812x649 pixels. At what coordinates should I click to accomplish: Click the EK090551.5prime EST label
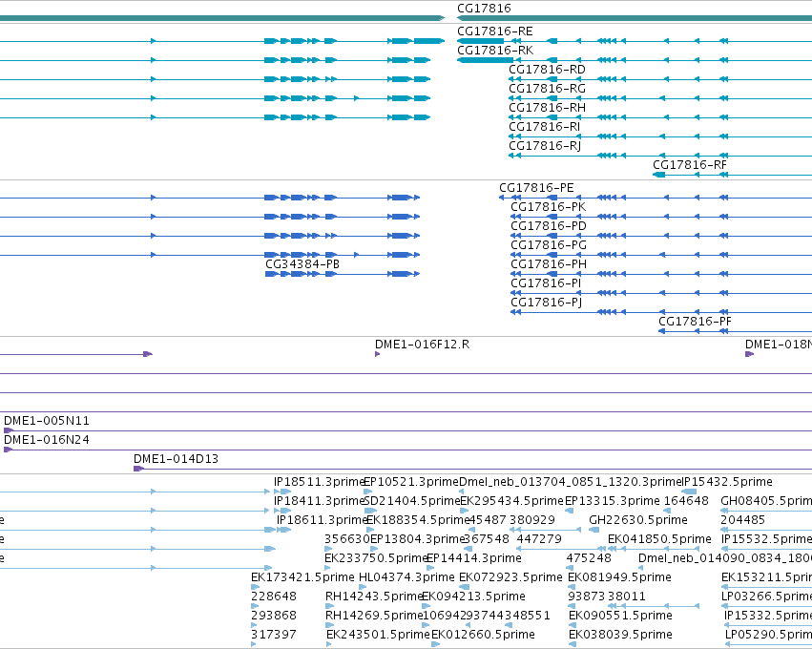tap(620, 616)
